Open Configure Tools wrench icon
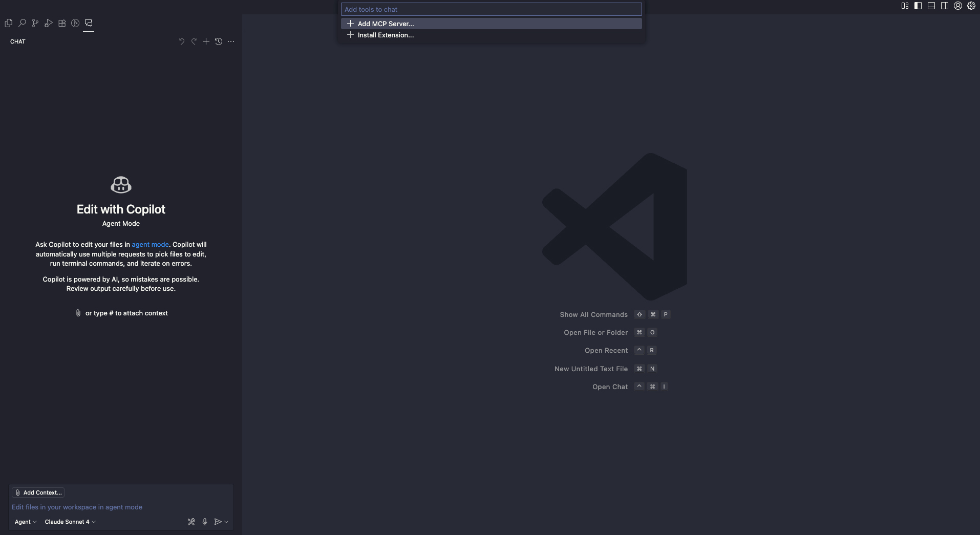The image size is (980, 535). pos(191,522)
